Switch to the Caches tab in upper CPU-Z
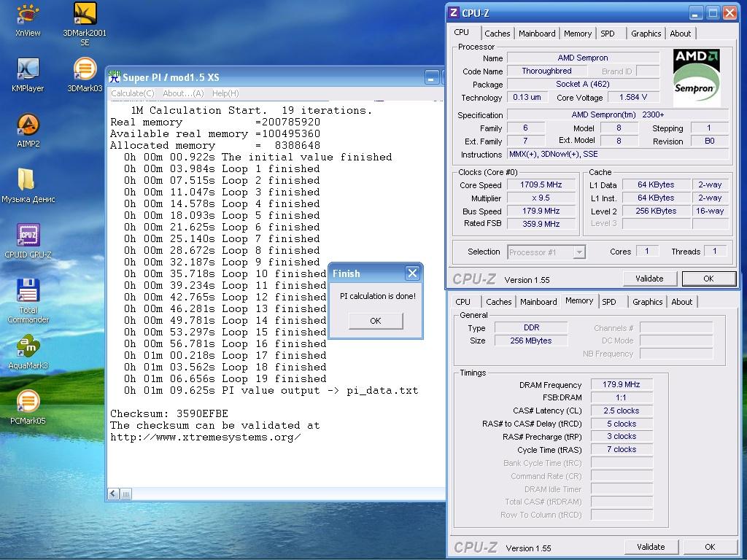The image size is (747, 560). click(x=497, y=34)
